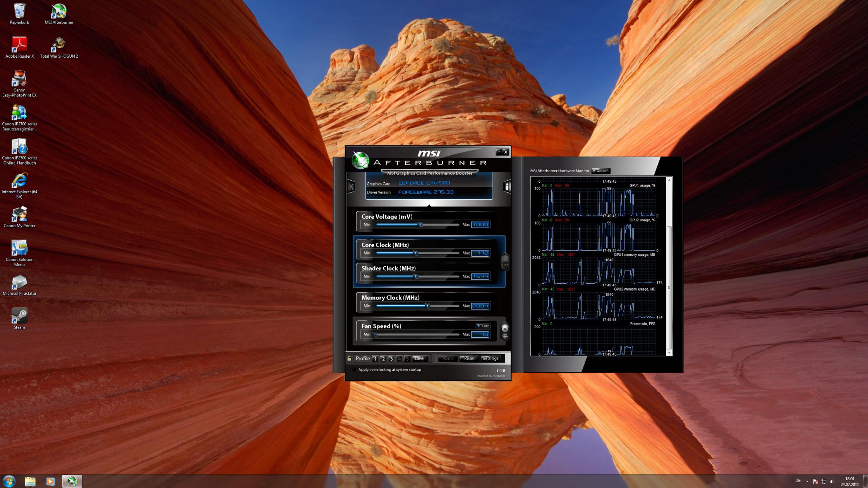Click the information 'i' side button

pos(507,187)
